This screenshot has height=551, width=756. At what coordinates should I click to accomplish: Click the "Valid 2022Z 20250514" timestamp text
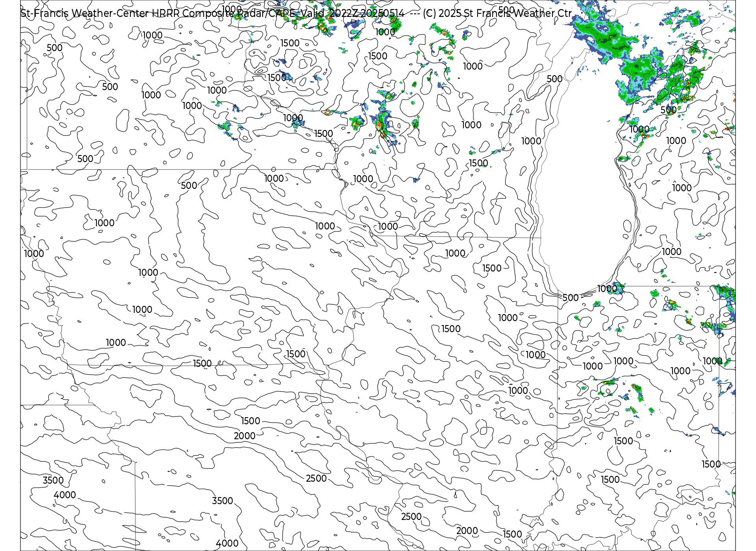352,13
